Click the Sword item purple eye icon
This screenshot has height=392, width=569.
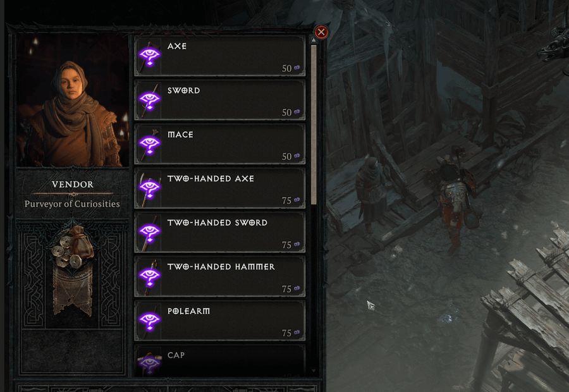(149, 100)
